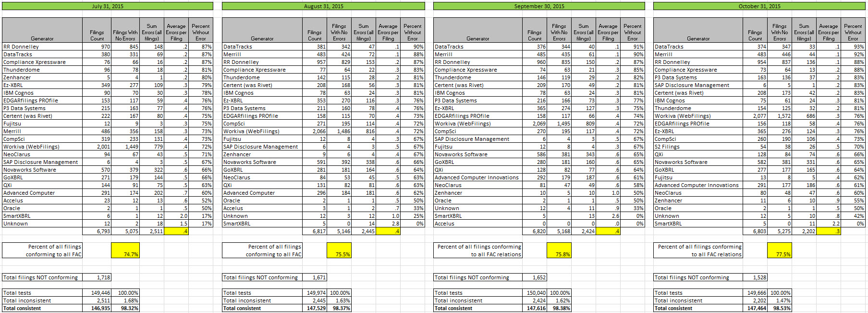Image resolution: width=868 pixels, height=313 pixels.
Task: Click the 1.47% total inconsistent percentage
Action: click(779, 300)
